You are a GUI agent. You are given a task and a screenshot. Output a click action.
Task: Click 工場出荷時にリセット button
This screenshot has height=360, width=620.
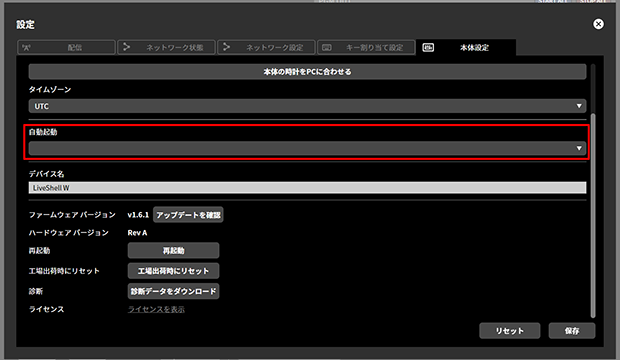click(x=173, y=271)
